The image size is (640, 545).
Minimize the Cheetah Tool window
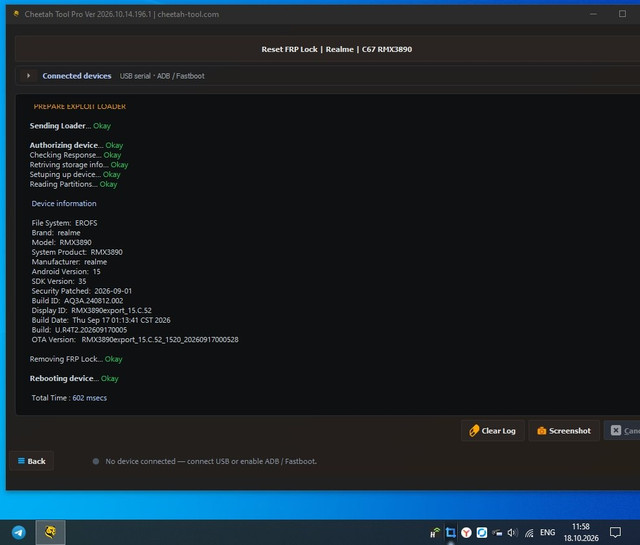pyautogui.click(x=593, y=14)
